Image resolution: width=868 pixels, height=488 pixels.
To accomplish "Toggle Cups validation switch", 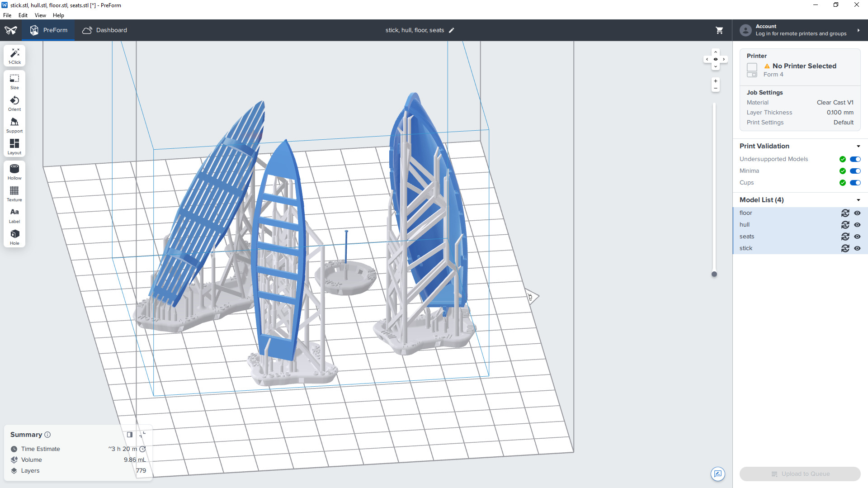I will [x=855, y=183].
